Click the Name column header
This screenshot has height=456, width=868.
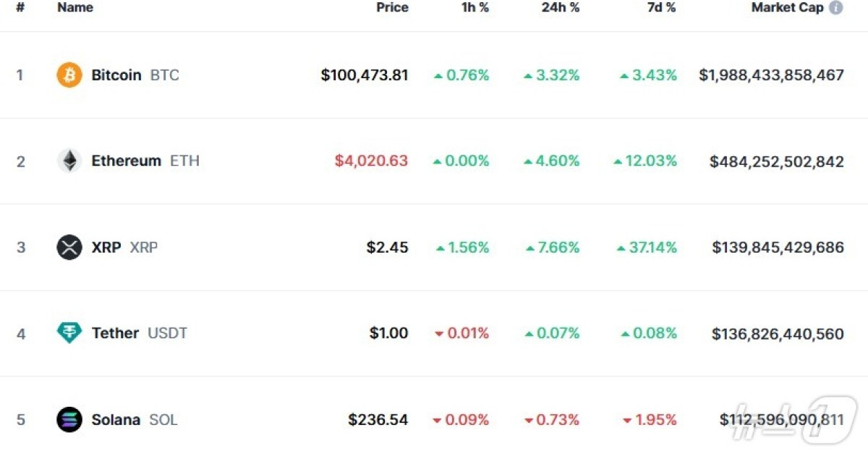(75, 7)
